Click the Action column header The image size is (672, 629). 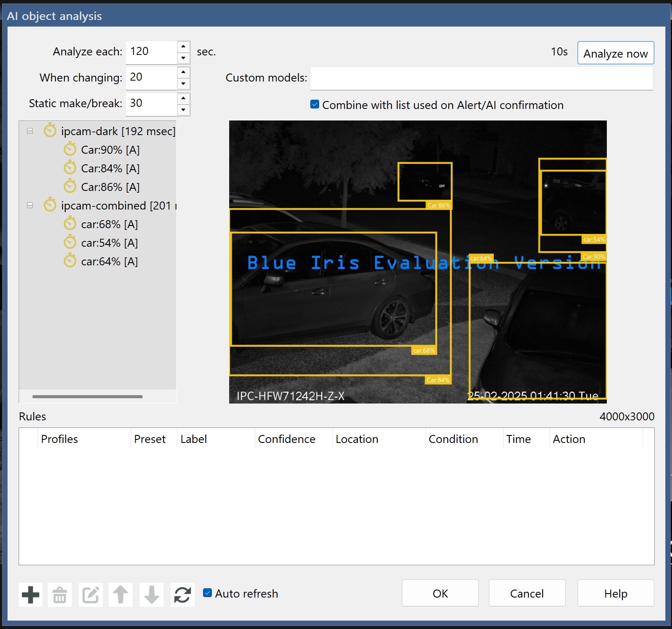tap(596, 439)
